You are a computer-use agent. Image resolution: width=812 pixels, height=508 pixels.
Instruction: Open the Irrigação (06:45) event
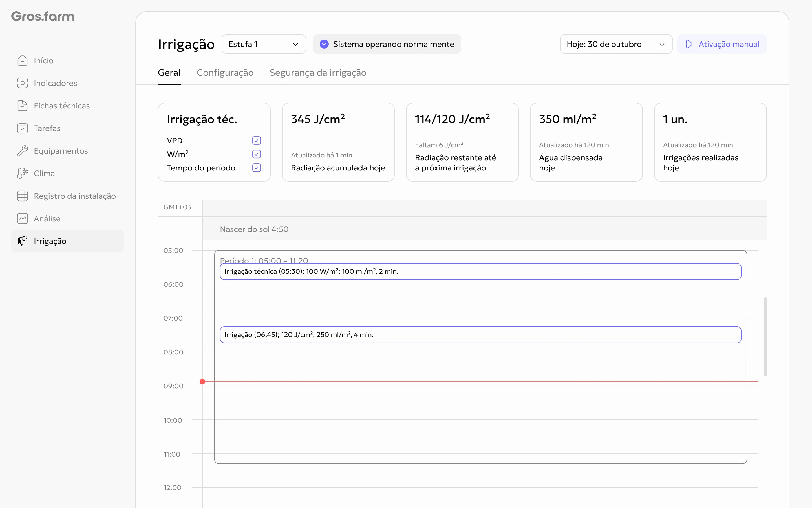(x=480, y=335)
